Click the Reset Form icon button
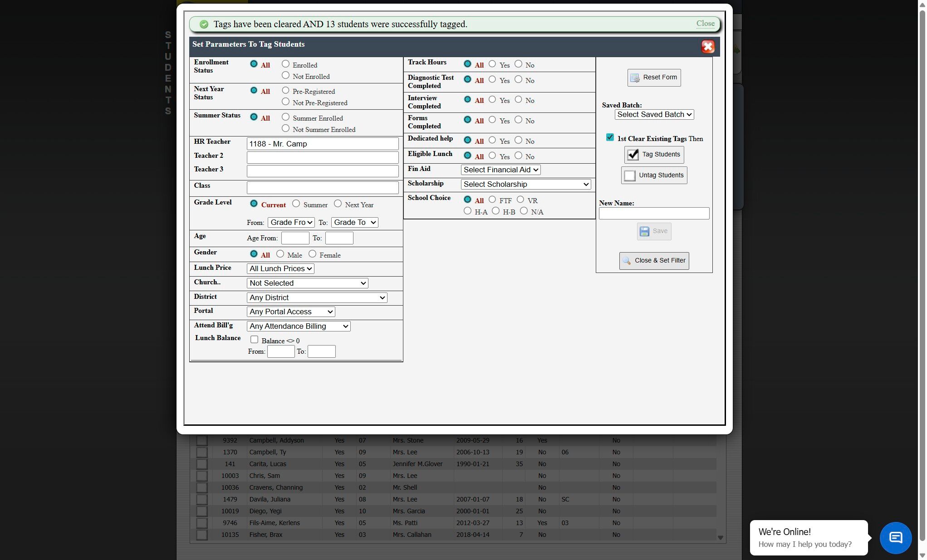The height and width of the screenshot is (560, 927). [x=635, y=78]
